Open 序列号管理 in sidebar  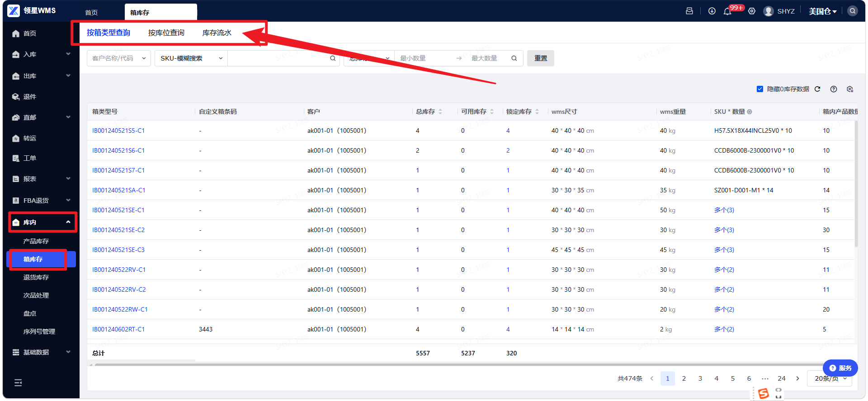tap(39, 331)
